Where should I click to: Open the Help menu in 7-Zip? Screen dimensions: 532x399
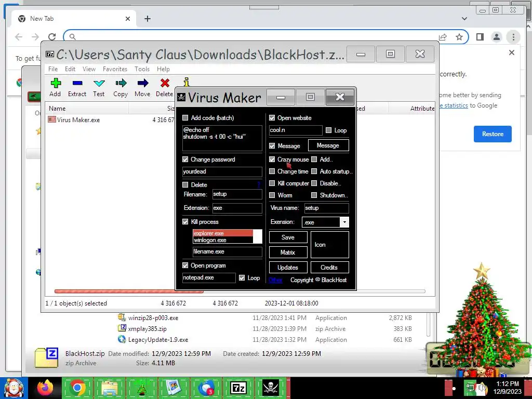pyautogui.click(x=163, y=69)
